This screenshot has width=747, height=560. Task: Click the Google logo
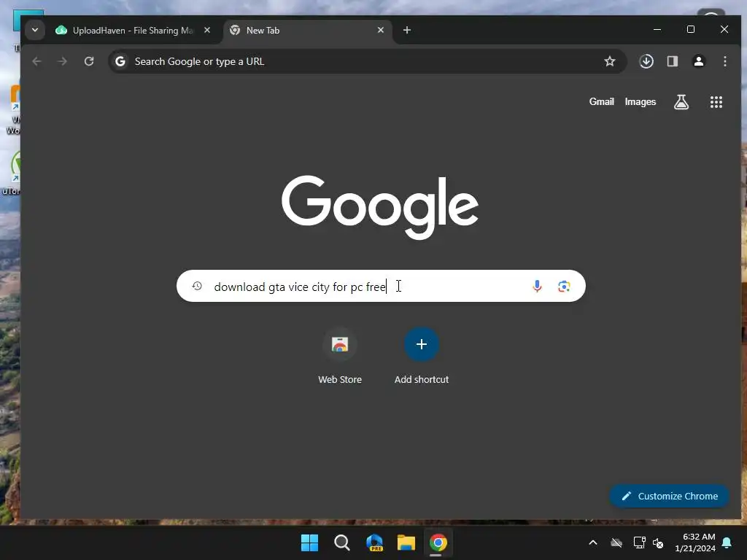379,206
